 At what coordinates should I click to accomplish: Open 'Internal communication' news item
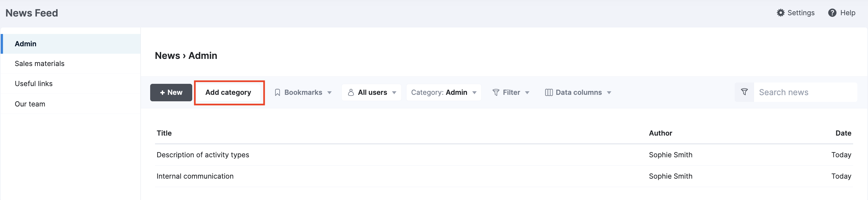(195, 176)
